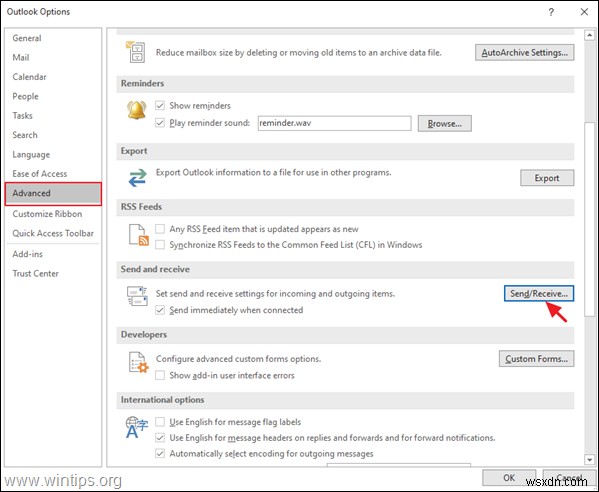Toggle Use English for message headers on replies
The image size is (599, 492).
(x=160, y=437)
